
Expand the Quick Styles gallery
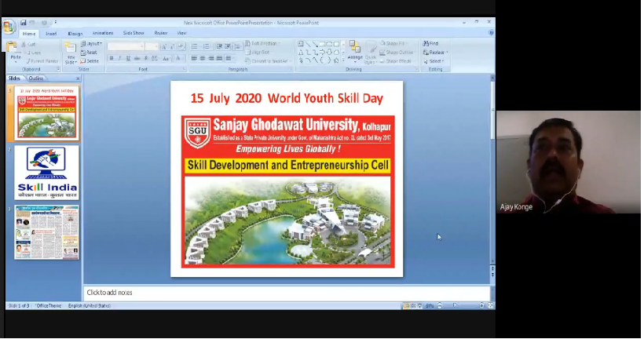click(x=371, y=53)
